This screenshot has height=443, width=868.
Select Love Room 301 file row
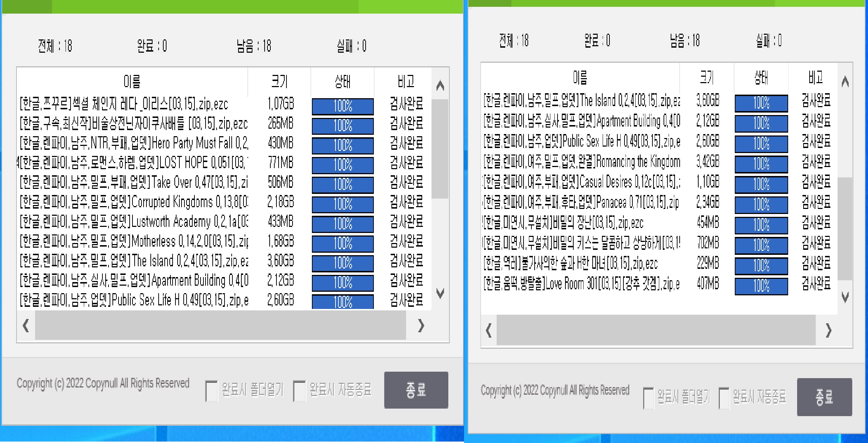581,284
